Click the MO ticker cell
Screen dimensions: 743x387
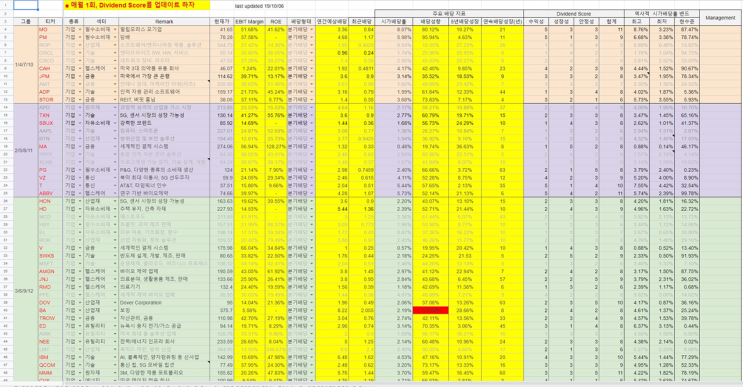[50, 29]
